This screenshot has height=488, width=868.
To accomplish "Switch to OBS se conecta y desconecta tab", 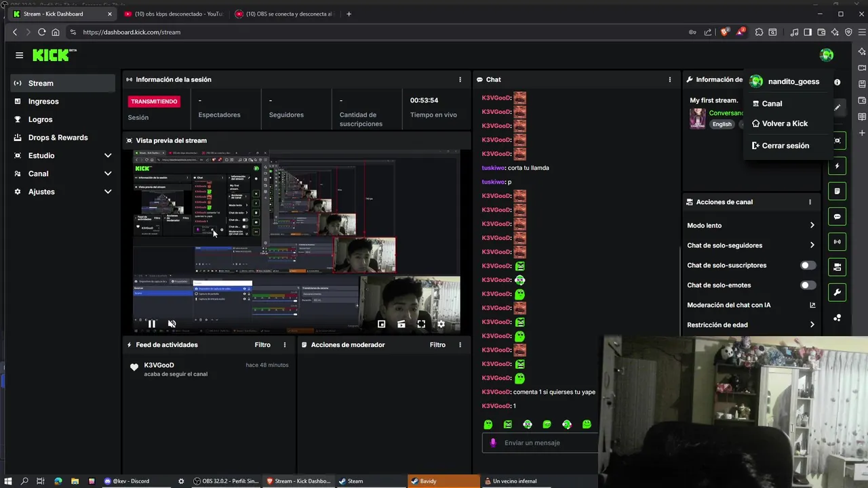I will (x=284, y=14).
